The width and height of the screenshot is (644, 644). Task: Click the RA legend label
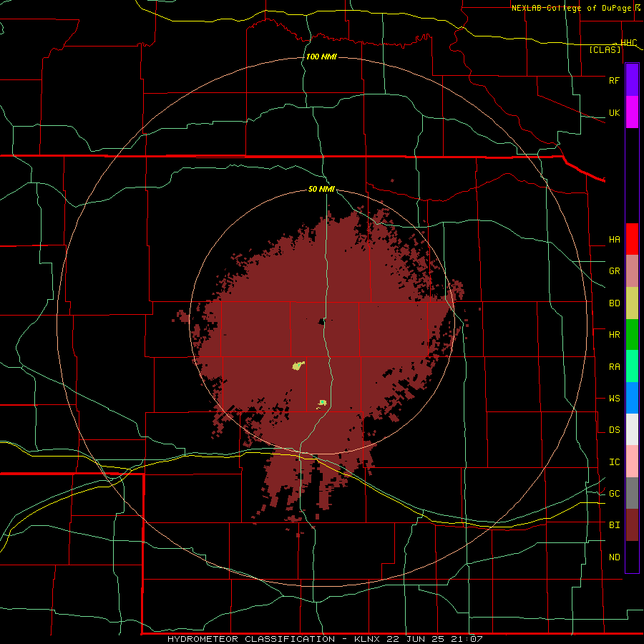click(614, 366)
